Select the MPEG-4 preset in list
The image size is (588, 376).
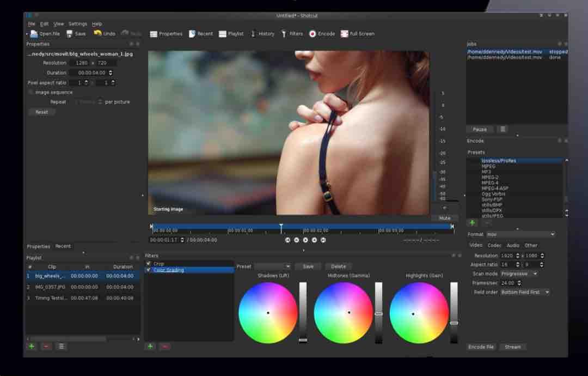coord(490,183)
